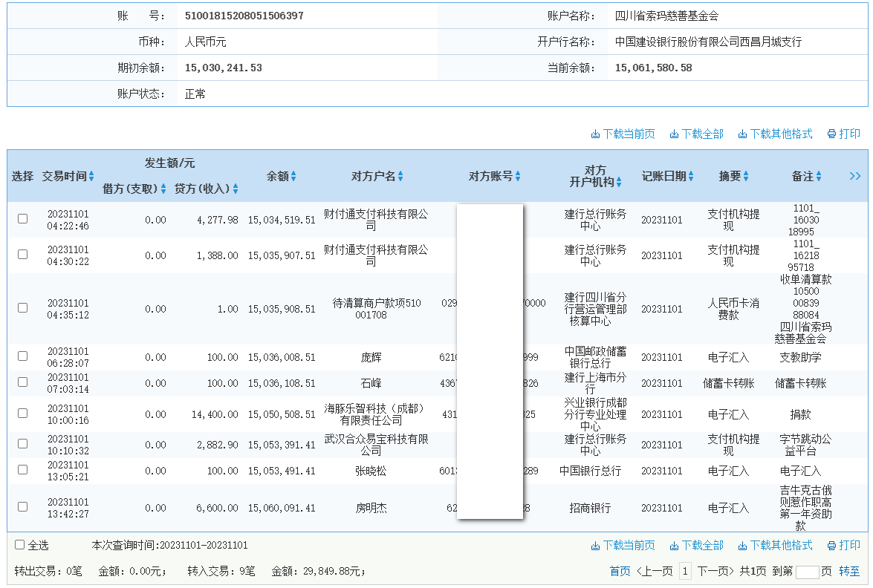Click current balance 15,061,580.58 value
Image resolution: width=873 pixels, height=588 pixels.
point(654,68)
